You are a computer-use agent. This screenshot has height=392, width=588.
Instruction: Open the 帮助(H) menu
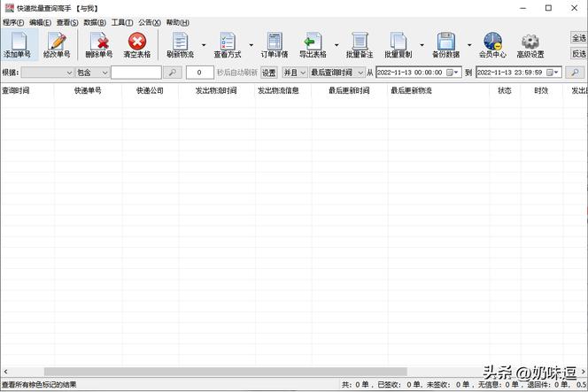click(x=178, y=22)
